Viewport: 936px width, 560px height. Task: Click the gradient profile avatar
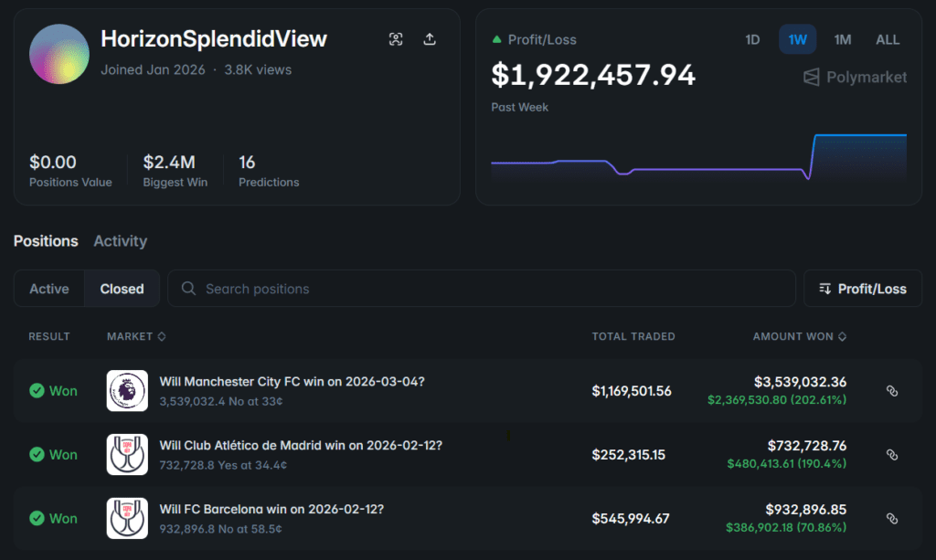(x=59, y=54)
